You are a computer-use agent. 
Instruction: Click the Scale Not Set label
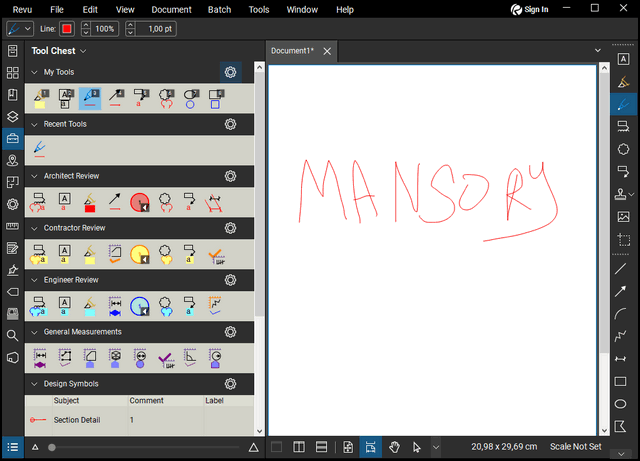tap(575, 447)
